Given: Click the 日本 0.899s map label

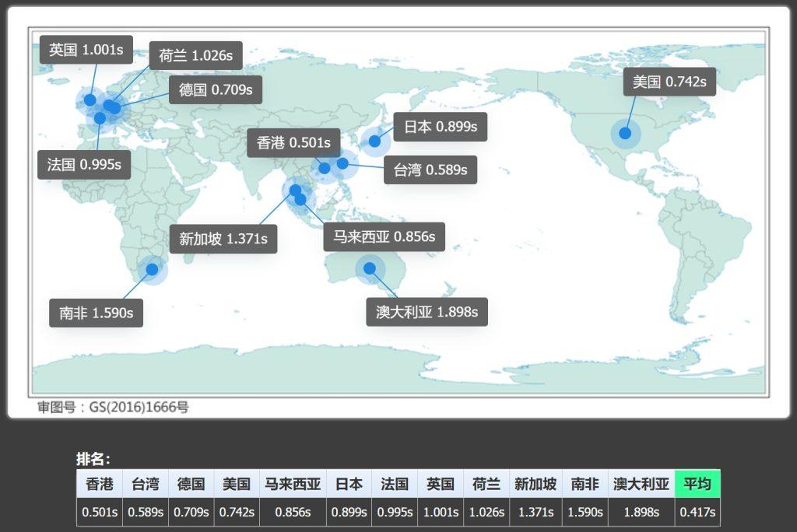Looking at the screenshot, I should pyautogui.click(x=441, y=127).
